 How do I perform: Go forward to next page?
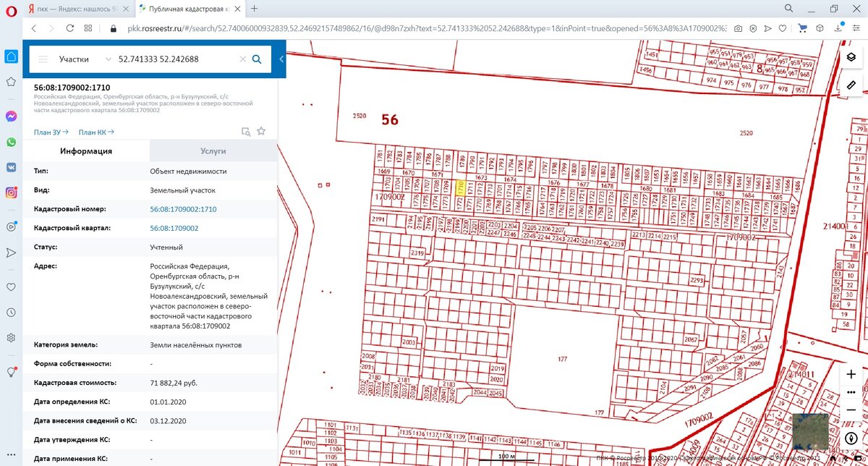tap(51, 28)
